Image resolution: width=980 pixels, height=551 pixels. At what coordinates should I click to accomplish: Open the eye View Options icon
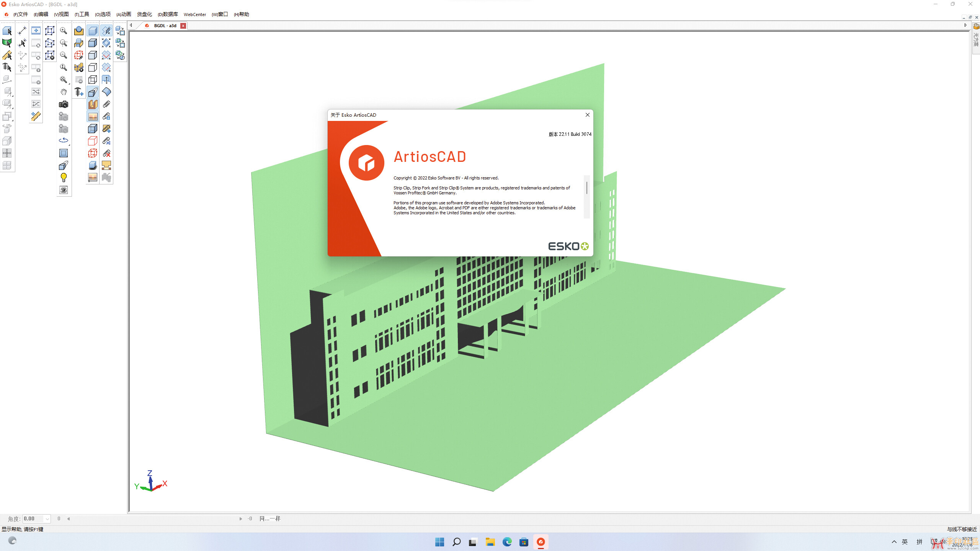(64, 190)
